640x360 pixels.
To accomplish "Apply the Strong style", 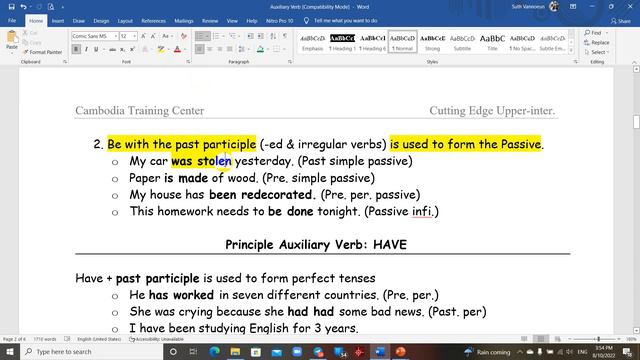I will pyautogui.click(x=432, y=42).
